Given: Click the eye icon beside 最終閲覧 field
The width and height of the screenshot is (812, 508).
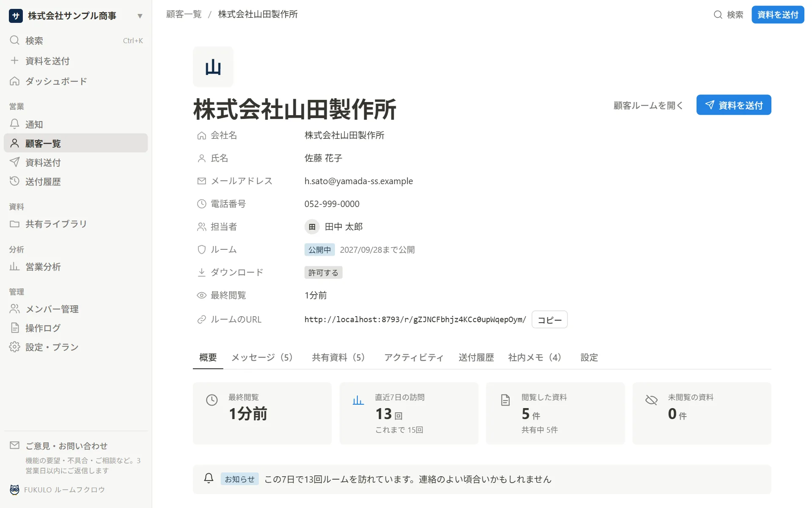Looking at the screenshot, I should pyautogui.click(x=202, y=295).
